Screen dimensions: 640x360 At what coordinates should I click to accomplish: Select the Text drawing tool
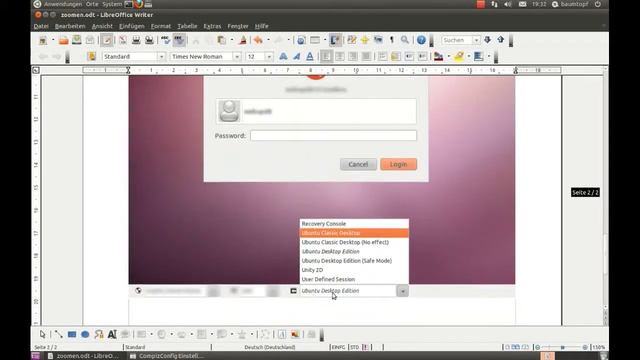112,334
